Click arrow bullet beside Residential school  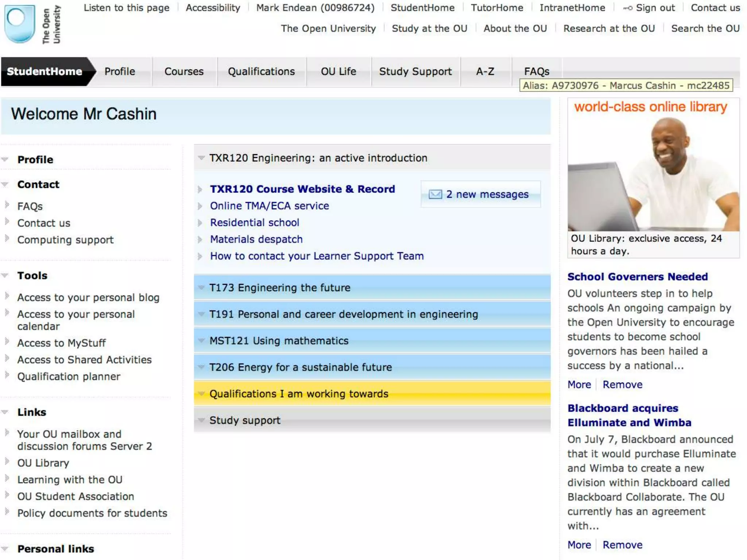click(200, 223)
